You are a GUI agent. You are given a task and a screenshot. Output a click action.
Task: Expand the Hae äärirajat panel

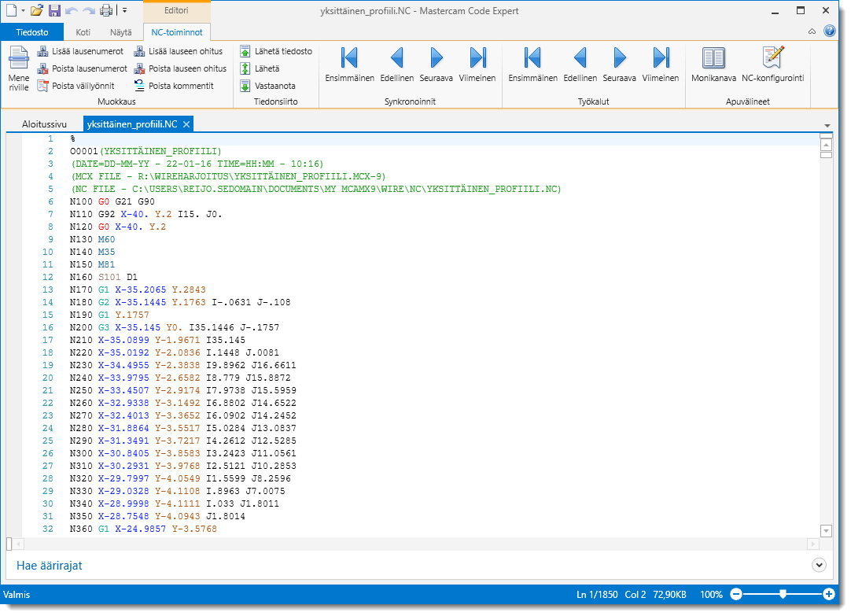819,565
